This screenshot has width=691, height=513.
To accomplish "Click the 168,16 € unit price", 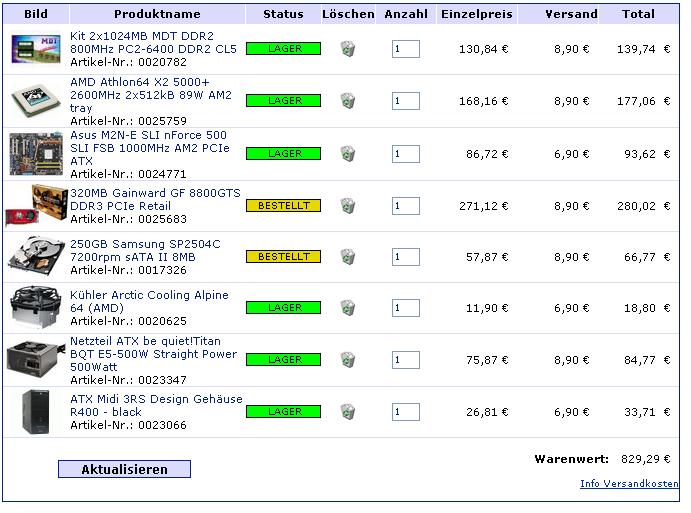I will tap(483, 101).
